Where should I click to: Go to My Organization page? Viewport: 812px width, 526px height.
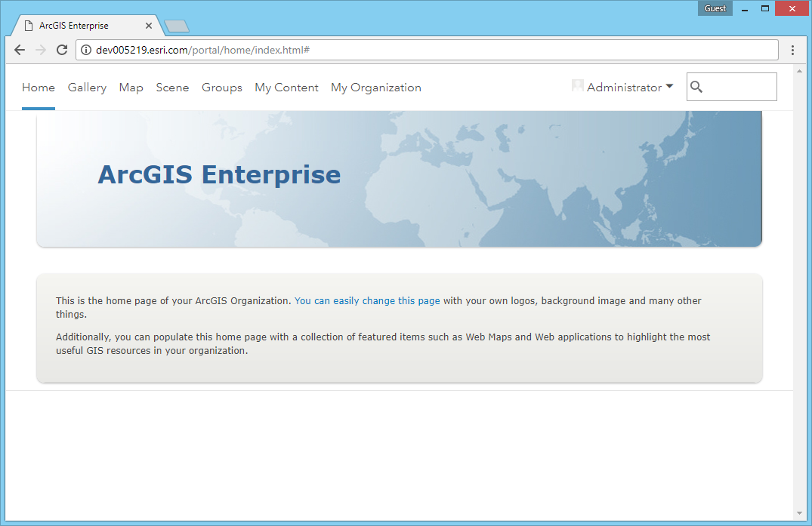pyautogui.click(x=375, y=88)
